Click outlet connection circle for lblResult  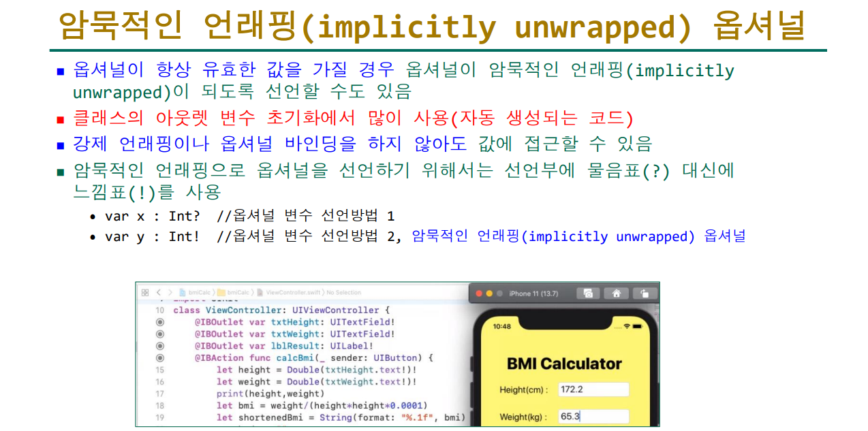click(x=159, y=346)
